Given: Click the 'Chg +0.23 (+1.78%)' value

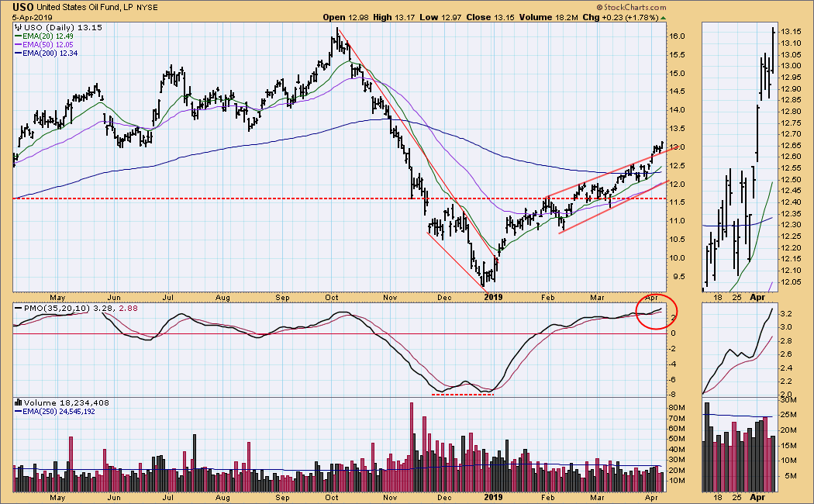Looking at the screenshot, I should point(620,17).
